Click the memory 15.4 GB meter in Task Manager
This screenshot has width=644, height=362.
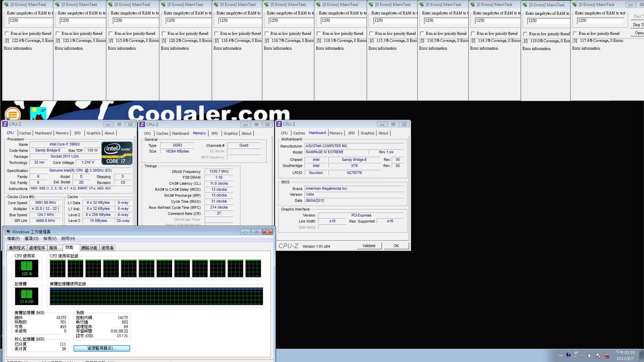point(26,296)
